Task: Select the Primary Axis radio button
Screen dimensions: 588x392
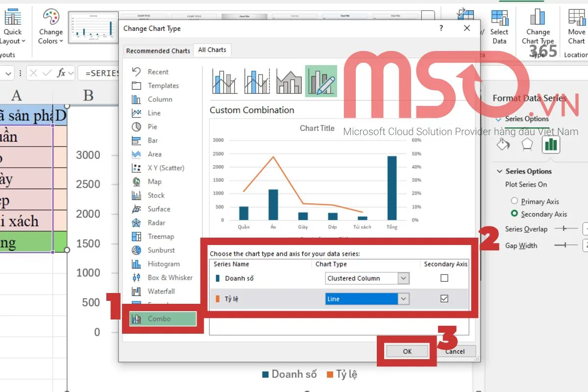Action: coord(514,201)
